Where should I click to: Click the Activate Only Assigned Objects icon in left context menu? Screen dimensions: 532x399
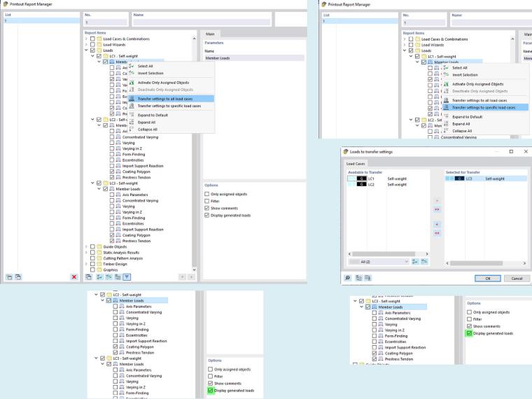(132, 83)
